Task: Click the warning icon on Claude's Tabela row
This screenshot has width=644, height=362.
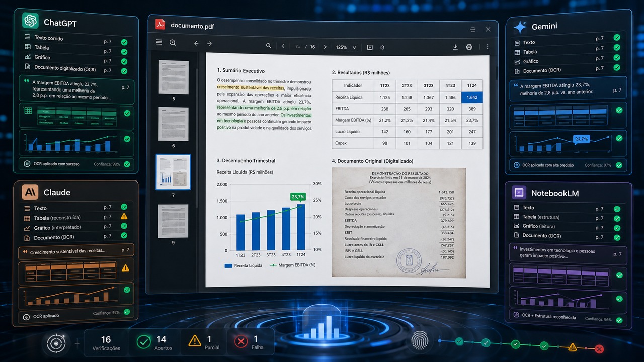Action: (x=124, y=216)
